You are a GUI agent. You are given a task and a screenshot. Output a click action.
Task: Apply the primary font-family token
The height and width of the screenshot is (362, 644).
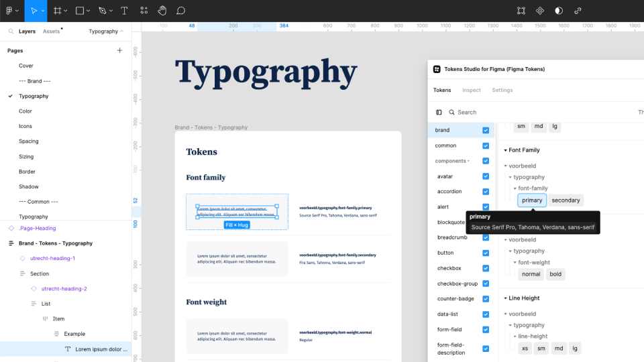point(532,200)
